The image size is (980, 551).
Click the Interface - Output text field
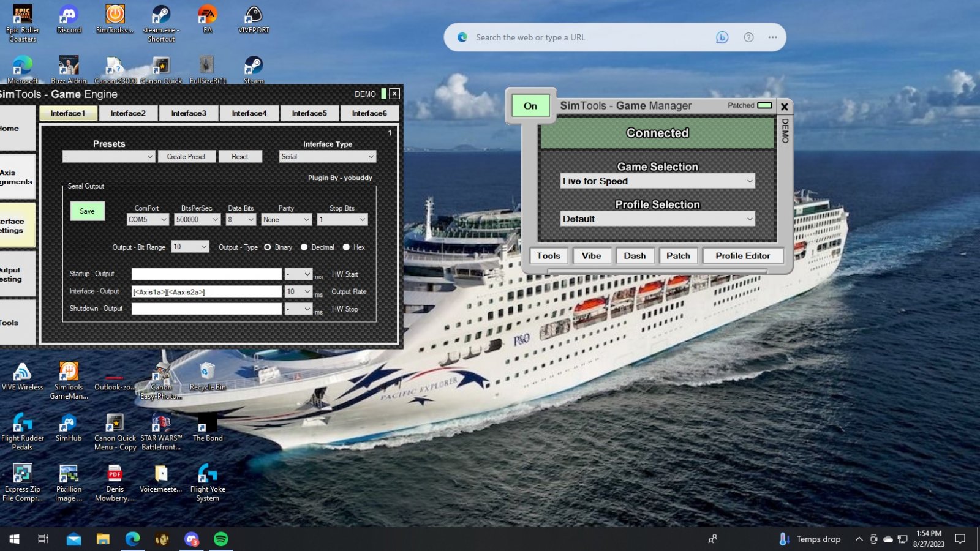(x=206, y=292)
